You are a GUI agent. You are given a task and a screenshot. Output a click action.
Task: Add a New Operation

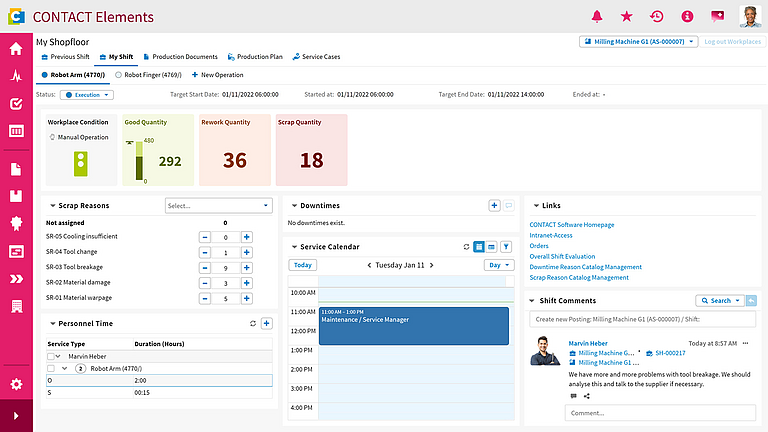click(217, 75)
